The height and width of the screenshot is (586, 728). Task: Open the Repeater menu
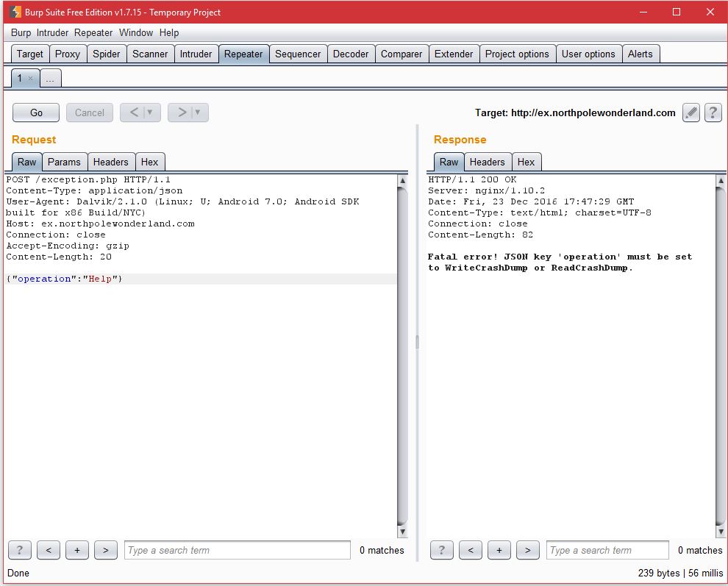coord(93,32)
